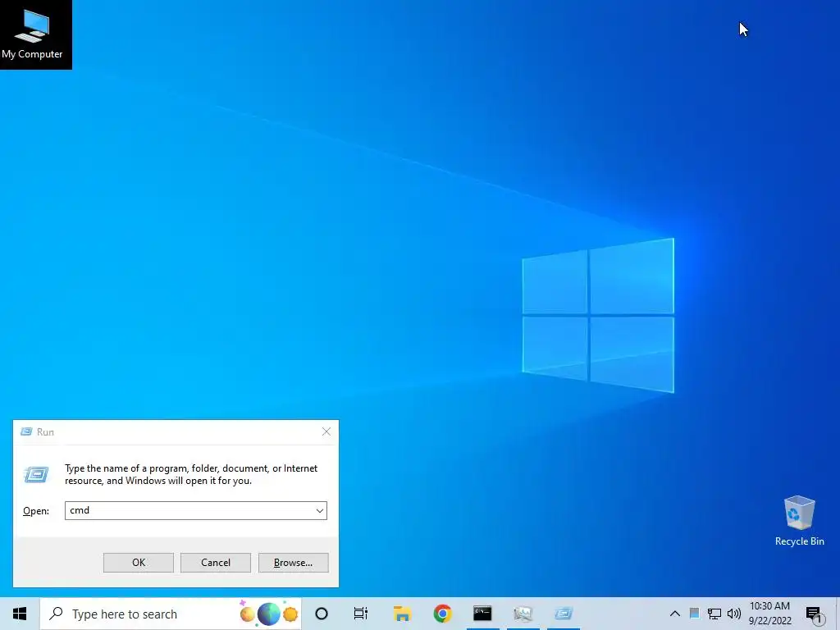Image resolution: width=840 pixels, height=630 pixels.
Task: Confirm the Run dialog with OK
Action: click(138, 563)
